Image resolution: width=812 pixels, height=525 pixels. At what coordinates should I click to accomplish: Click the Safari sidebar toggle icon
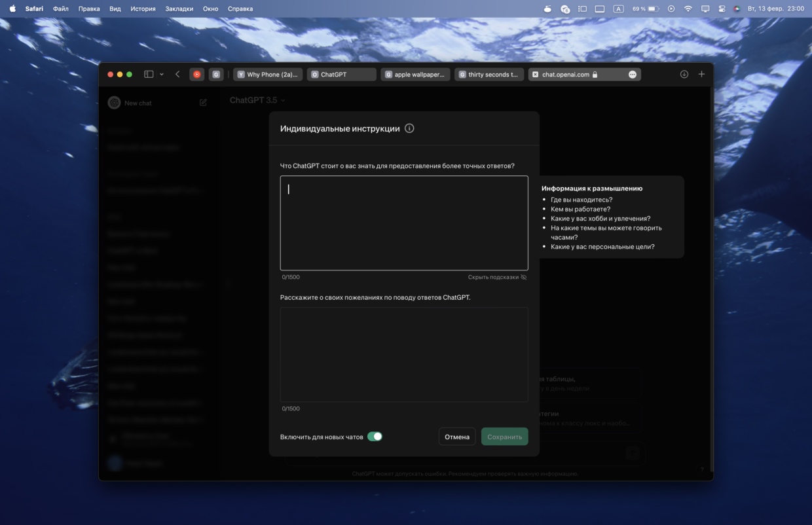149,75
